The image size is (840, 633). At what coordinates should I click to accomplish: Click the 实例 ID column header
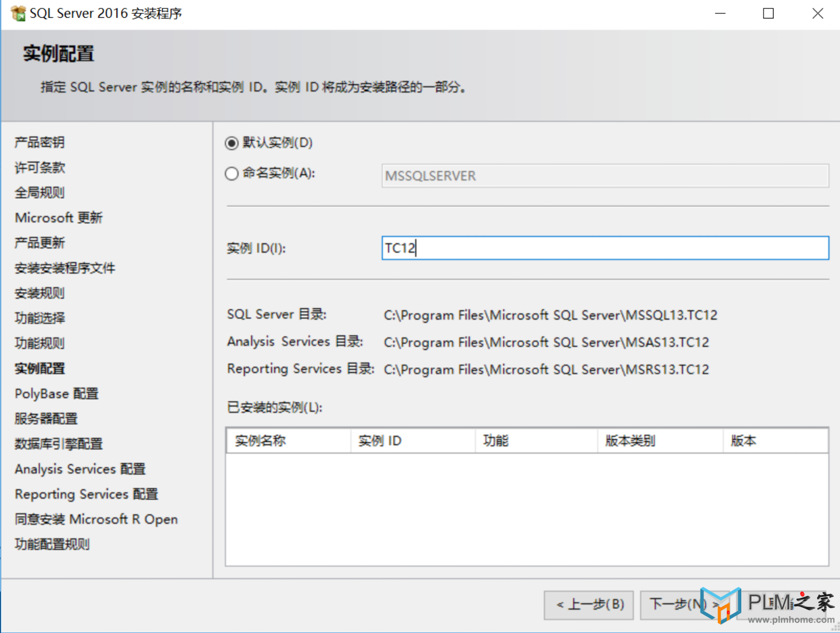[413, 441]
